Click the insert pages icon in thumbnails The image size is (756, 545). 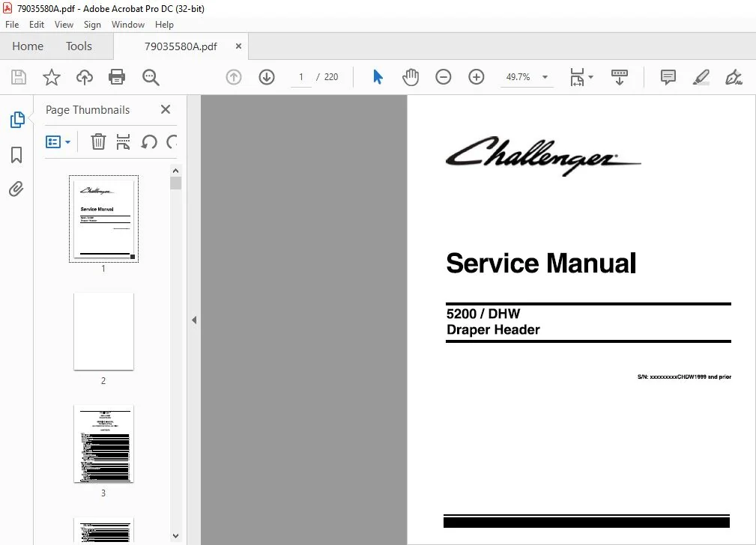124,141
